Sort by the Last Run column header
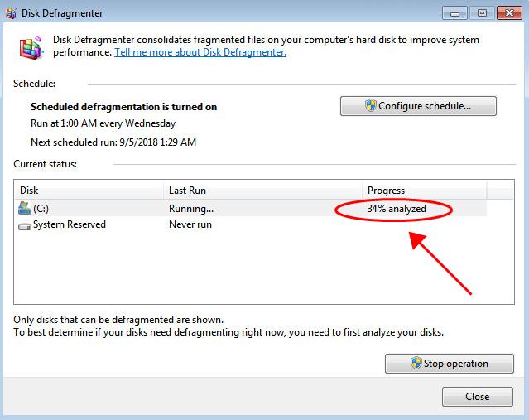This screenshot has height=420, width=529. [x=262, y=190]
